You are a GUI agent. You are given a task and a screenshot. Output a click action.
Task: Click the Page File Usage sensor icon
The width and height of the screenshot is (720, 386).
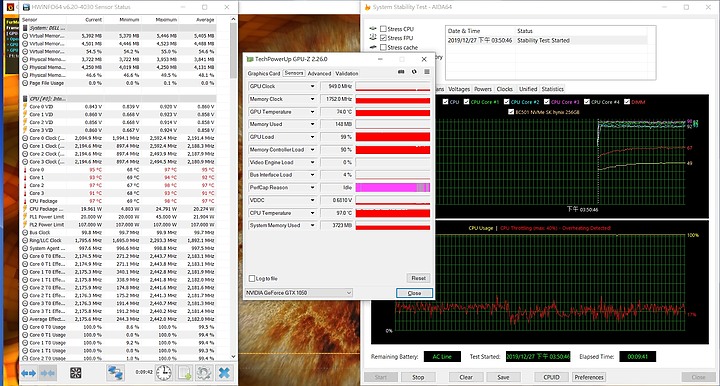[25, 83]
